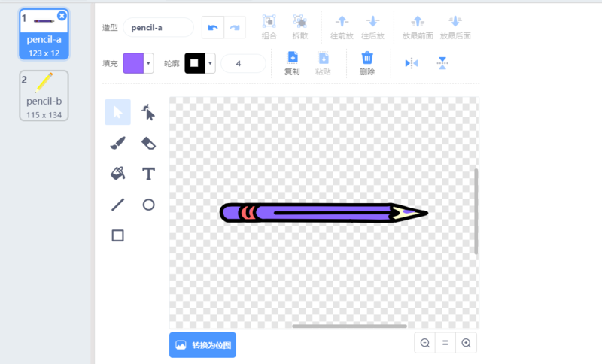602x364 pixels.
Task: Click the undo arrow button
Action: (212, 28)
